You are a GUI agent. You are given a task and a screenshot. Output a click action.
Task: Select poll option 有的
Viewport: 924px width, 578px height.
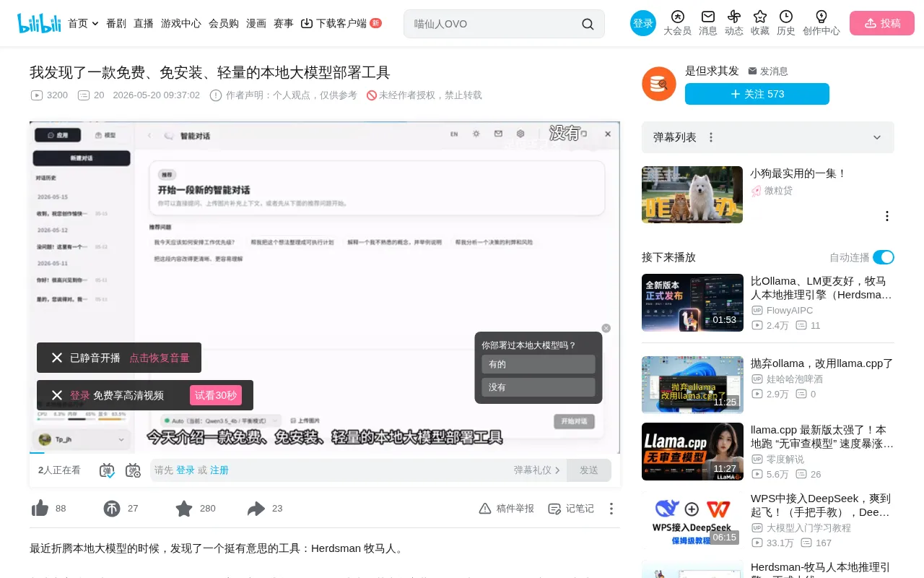point(539,364)
